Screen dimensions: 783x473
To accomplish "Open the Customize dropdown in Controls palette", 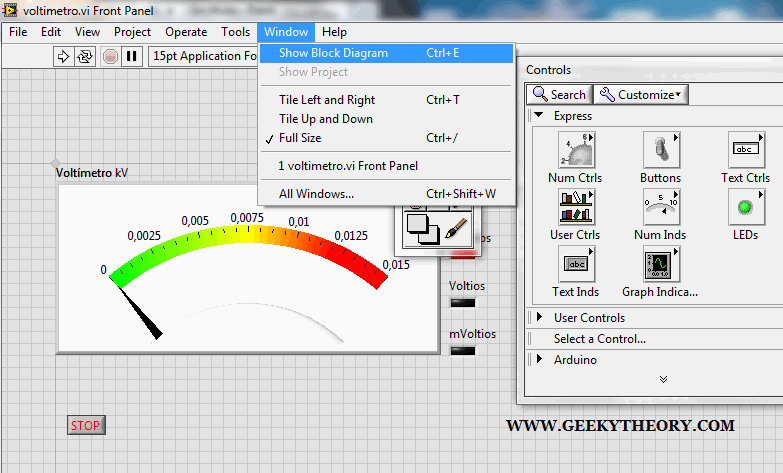I will (x=641, y=94).
